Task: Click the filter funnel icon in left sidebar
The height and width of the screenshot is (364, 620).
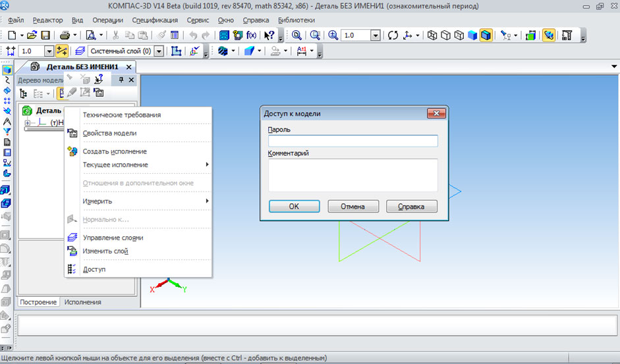Action: pos(7,132)
